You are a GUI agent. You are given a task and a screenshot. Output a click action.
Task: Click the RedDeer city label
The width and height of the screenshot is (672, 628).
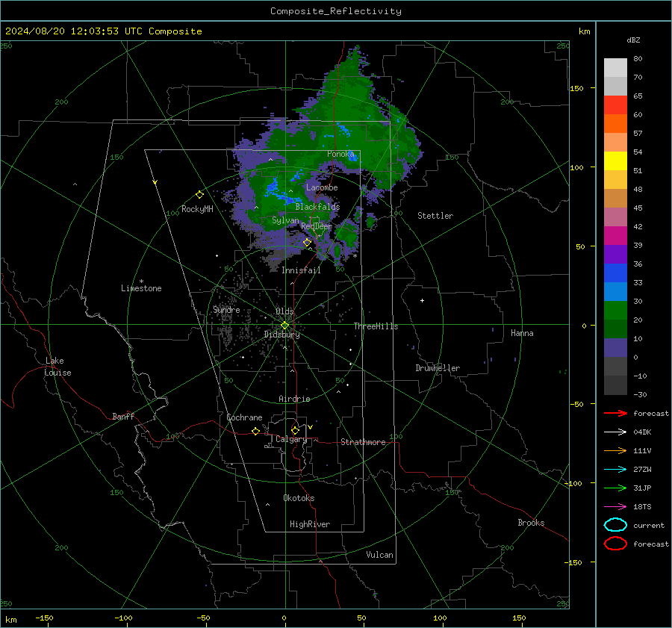(317, 226)
